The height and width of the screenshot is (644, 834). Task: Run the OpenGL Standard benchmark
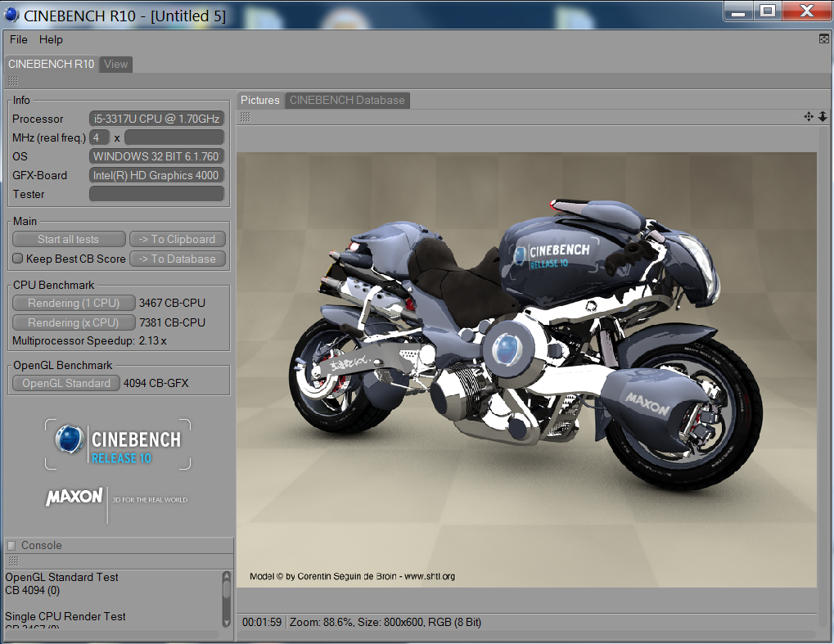(x=66, y=384)
